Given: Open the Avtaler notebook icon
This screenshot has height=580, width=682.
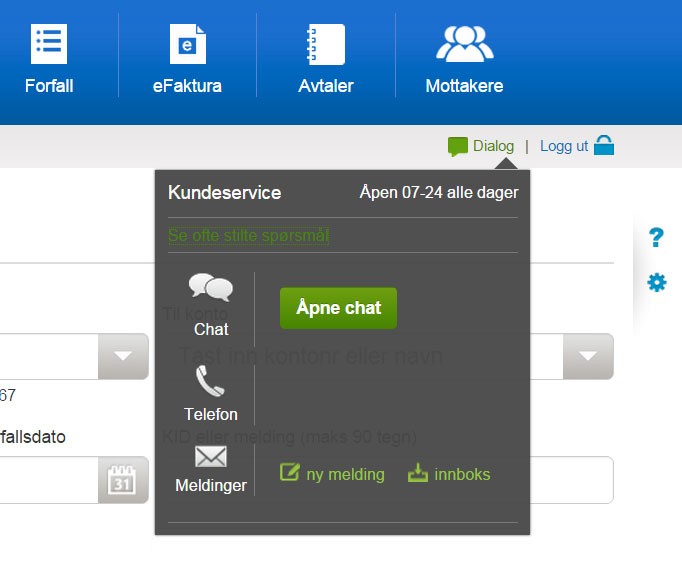Looking at the screenshot, I should tap(325, 44).
